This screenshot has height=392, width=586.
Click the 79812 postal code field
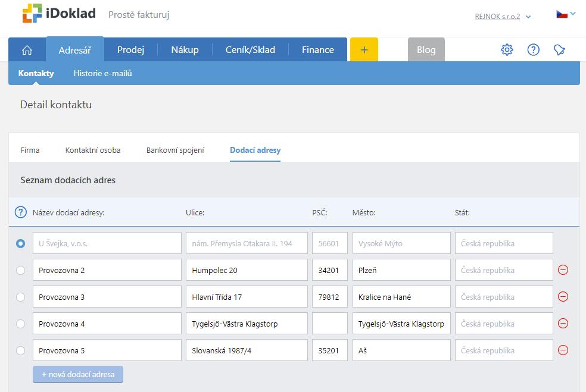330,297
